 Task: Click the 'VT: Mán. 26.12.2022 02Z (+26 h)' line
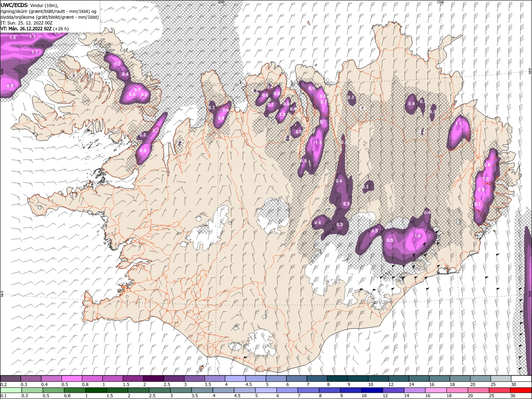(x=35, y=28)
